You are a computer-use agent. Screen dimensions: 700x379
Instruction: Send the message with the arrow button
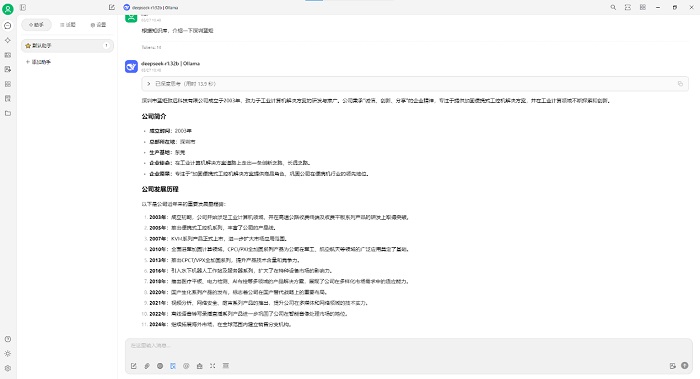point(684,366)
